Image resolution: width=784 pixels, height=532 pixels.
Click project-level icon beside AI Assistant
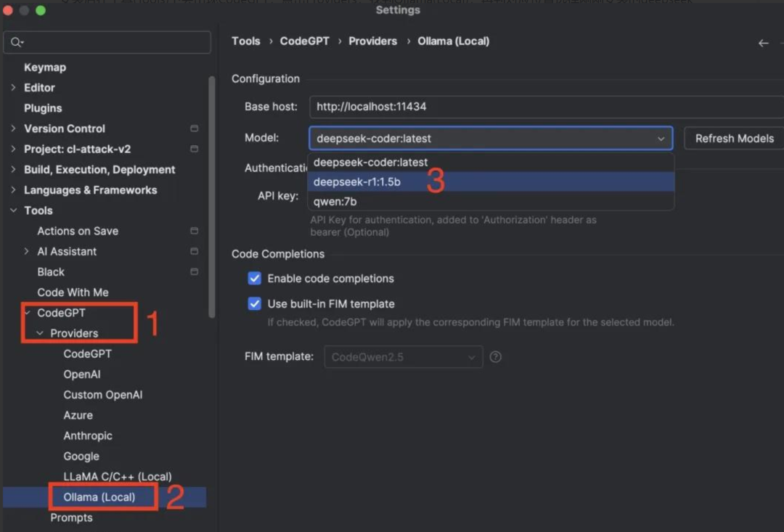[x=194, y=251]
